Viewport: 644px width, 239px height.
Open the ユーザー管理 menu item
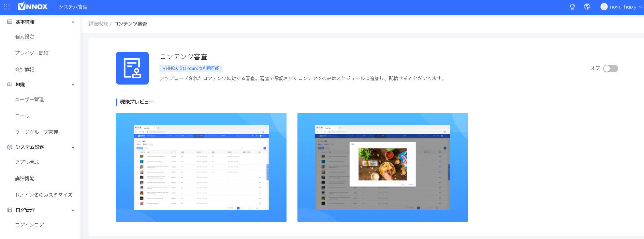coord(29,100)
